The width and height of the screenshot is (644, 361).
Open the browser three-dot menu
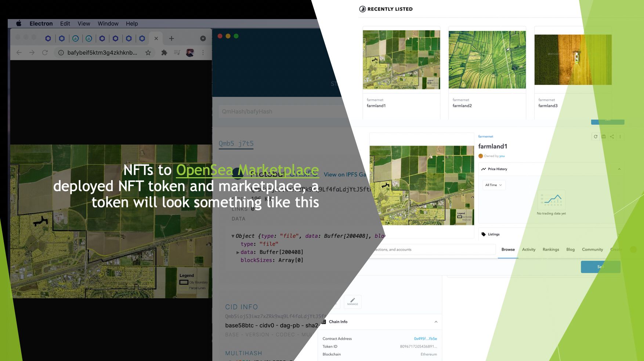point(203,52)
